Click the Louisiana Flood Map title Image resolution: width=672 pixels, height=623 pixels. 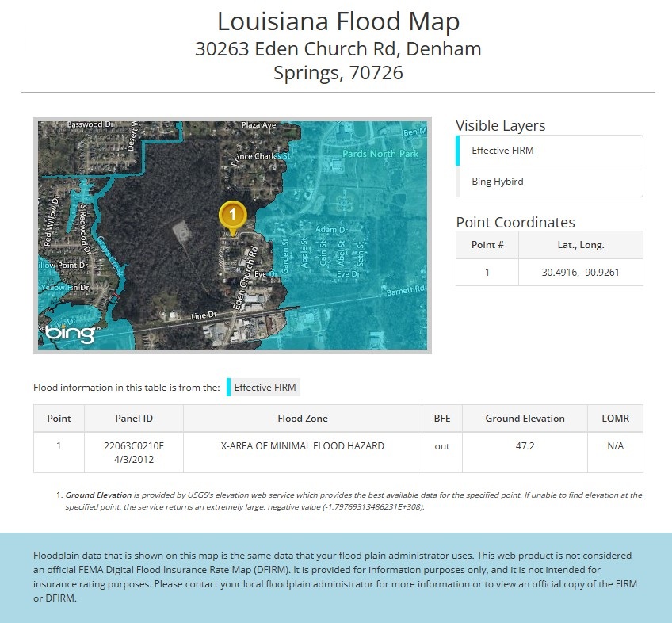[338, 21]
